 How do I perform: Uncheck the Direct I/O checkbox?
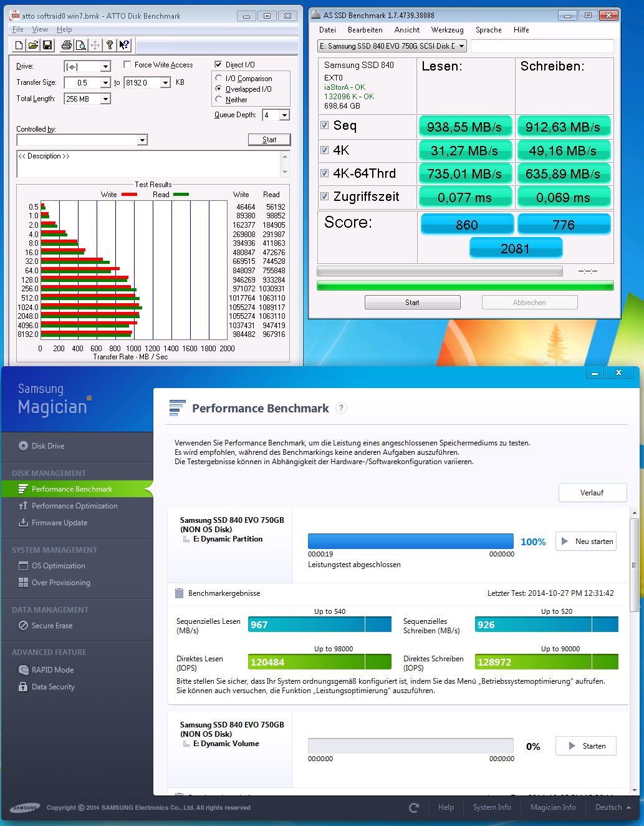(x=218, y=64)
